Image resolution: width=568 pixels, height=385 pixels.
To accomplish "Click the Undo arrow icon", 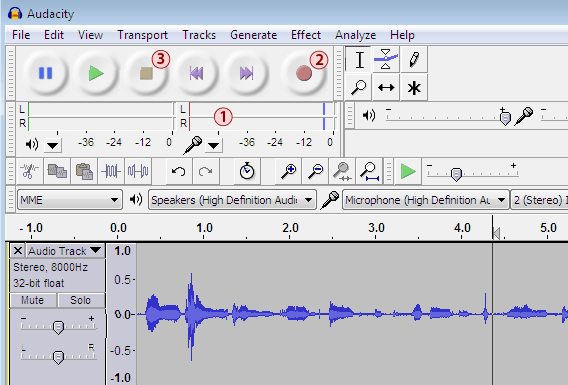I will [x=179, y=171].
